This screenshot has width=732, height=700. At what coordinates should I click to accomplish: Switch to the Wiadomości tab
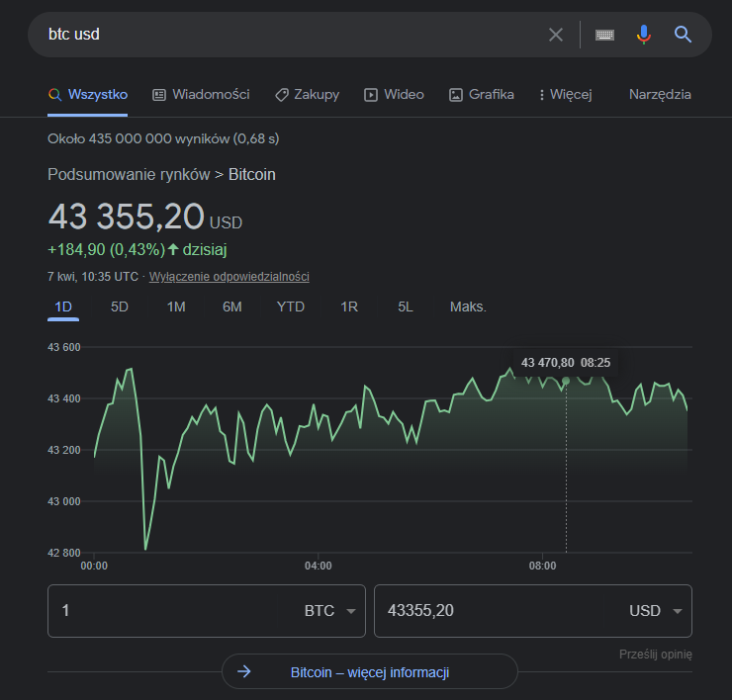click(201, 95)
